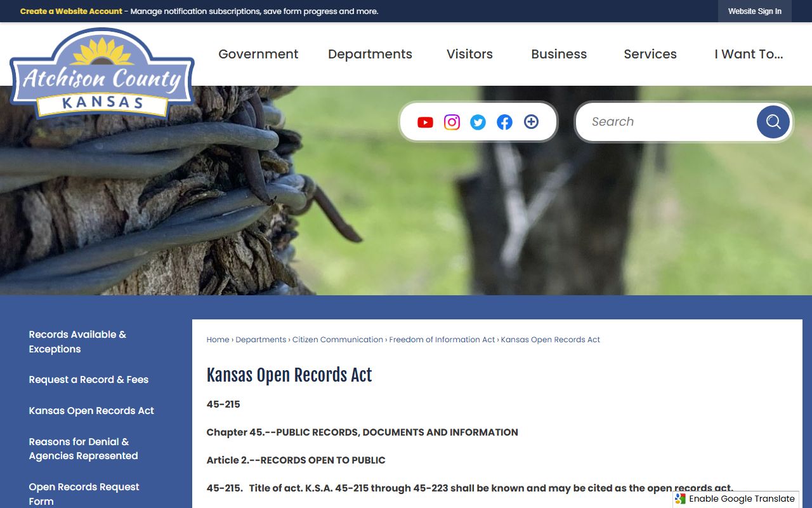This screenshot has height=508, width=812.
Task: Click the Manage notification subscriptions banner text
Action: point(254,11)
